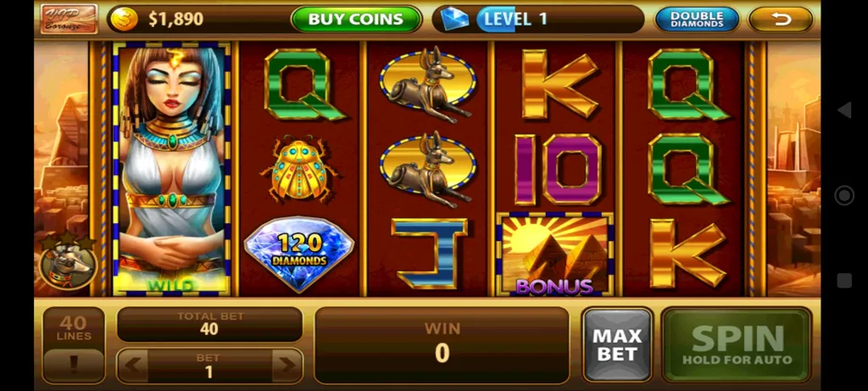Click the 40 Lines indicator

point(74,328)
